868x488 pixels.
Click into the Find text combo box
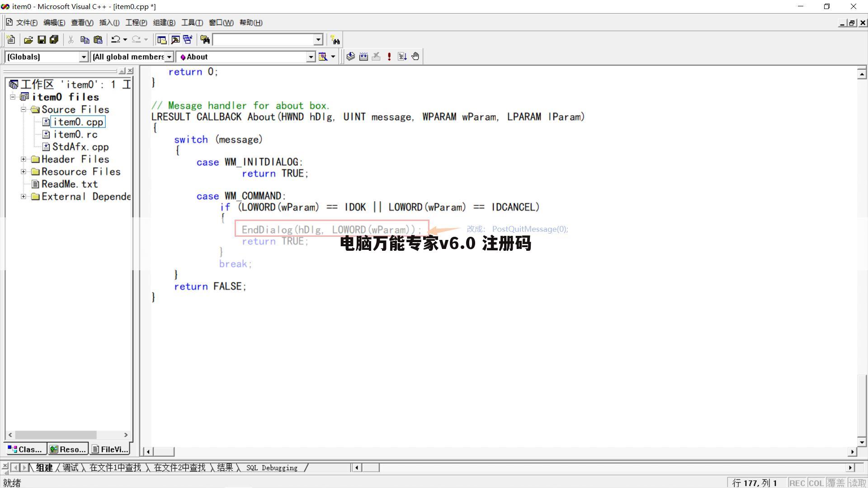click(264, 40)
